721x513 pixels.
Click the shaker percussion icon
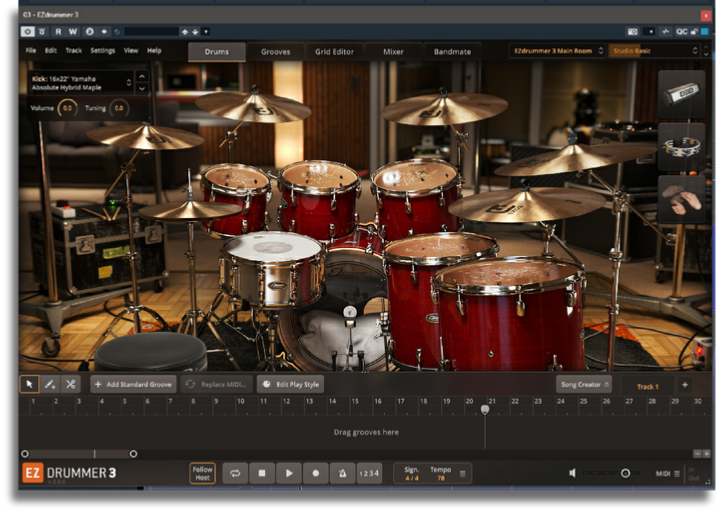(682, 93)
